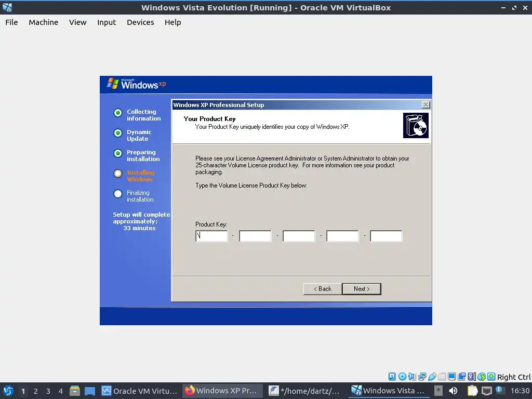
Task: Open the View menu
Action: [78, 22]
